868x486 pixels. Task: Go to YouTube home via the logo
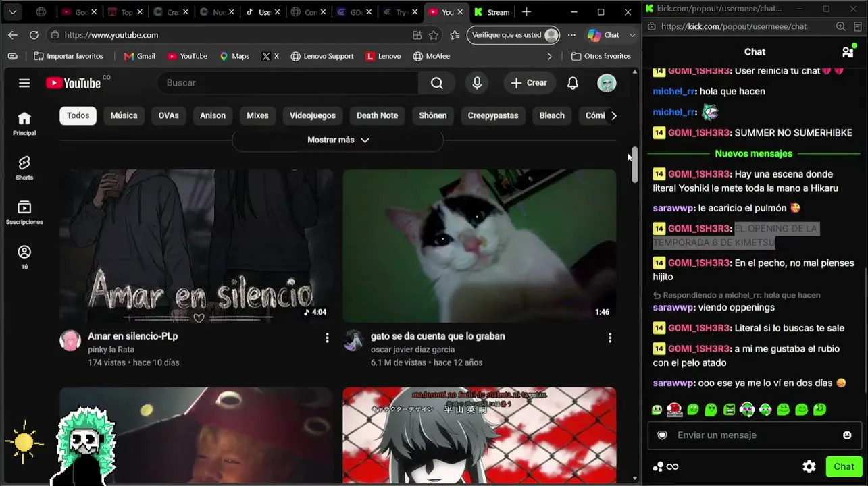[73, 83]
